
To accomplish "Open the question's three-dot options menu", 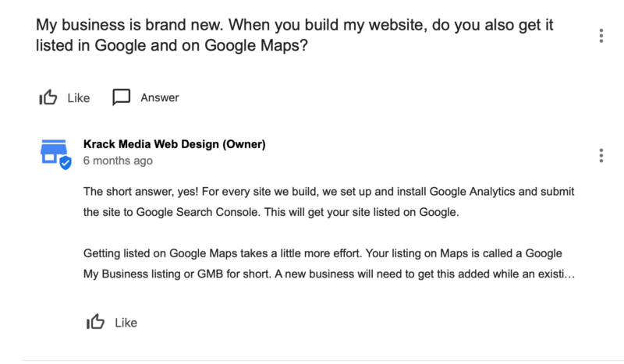I will point(601,36).
